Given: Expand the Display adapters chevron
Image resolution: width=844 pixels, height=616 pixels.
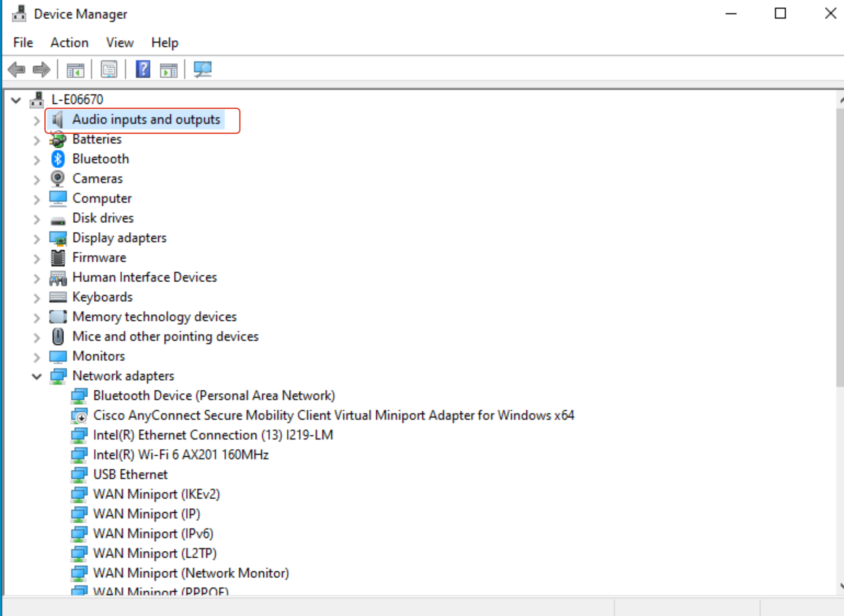Looking at the screenshot, I should (x=37, y=239).
